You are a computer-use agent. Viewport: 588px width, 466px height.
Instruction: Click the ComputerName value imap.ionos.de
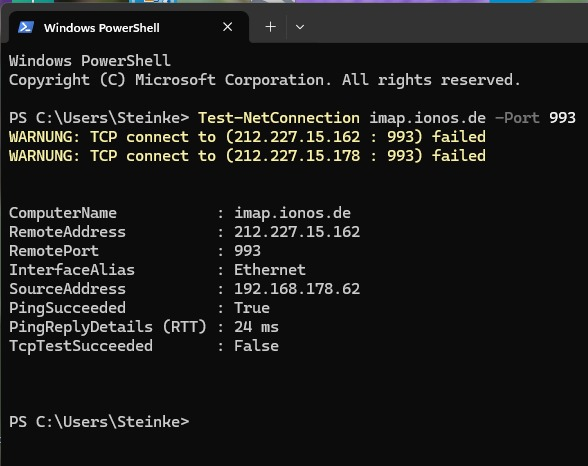292,213
